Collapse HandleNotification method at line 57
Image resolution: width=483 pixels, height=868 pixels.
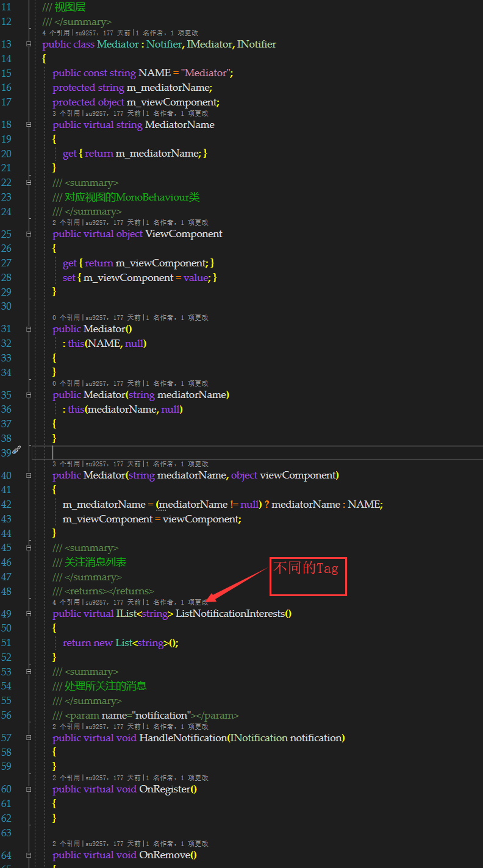29,738
